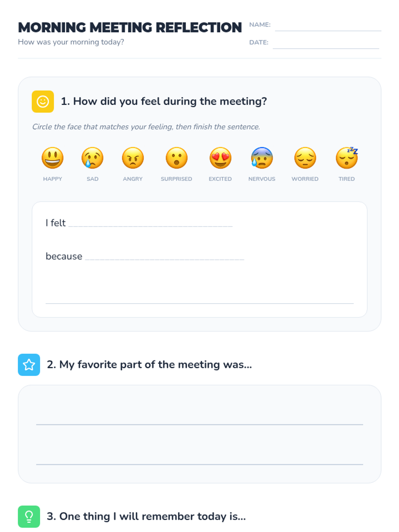The height and width of the screenshot is (532, 399).
Task: Click the blue star icon for question 2
Action: click(29, 365)
